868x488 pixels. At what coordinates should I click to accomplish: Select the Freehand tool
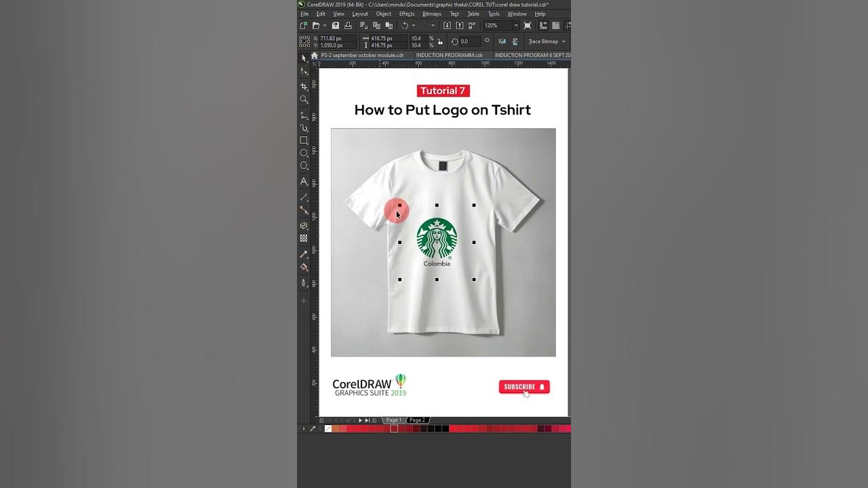coord(304,115)
